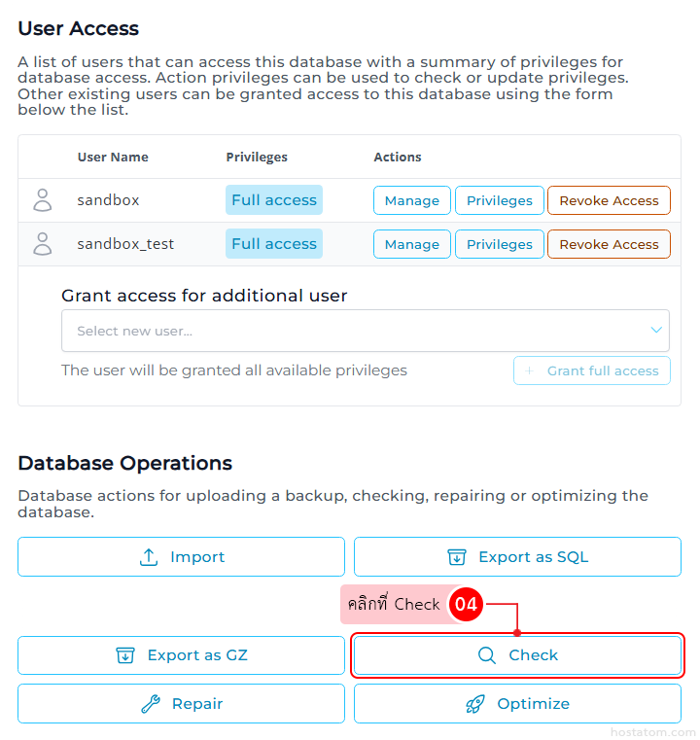Revoke Access for the sandbox user

pos(609,200)
